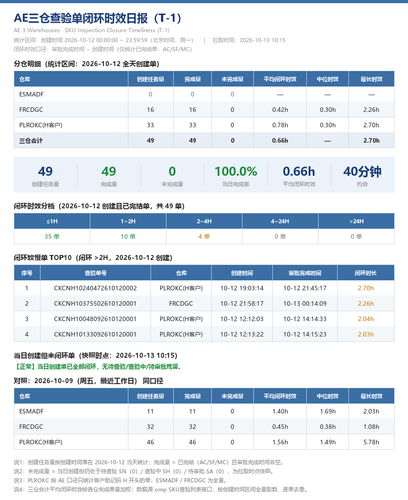408x500 pixels.
Task: Click closure duration "2.04h" in TOP10 table
Action: click(x=366, y=319)
